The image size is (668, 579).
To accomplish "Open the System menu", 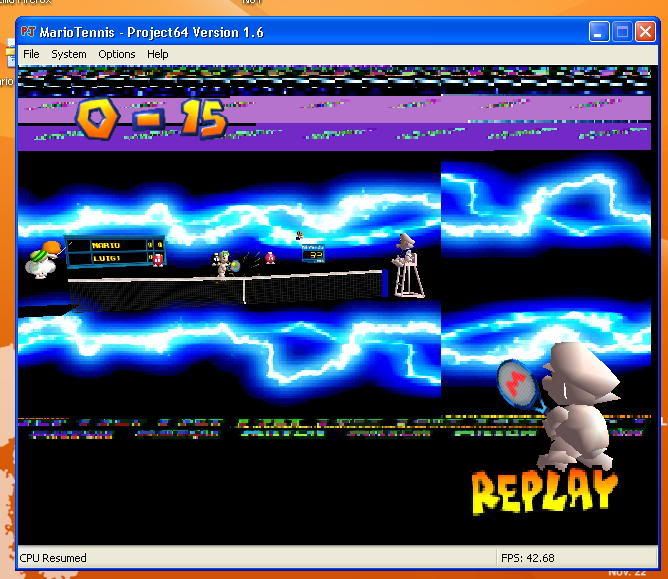I will (69, 54).
